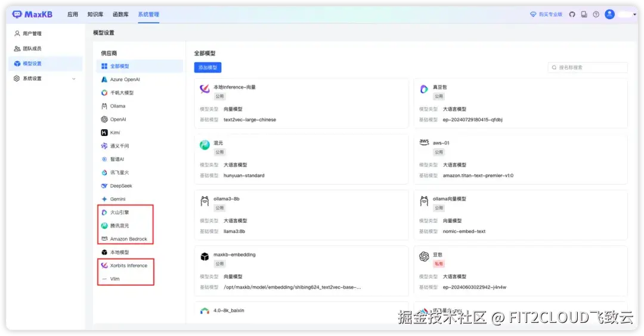Viewport: 644px width, 336px height.
Task: Click the ollama3-8b llama icon
Action: click(205, 201)
